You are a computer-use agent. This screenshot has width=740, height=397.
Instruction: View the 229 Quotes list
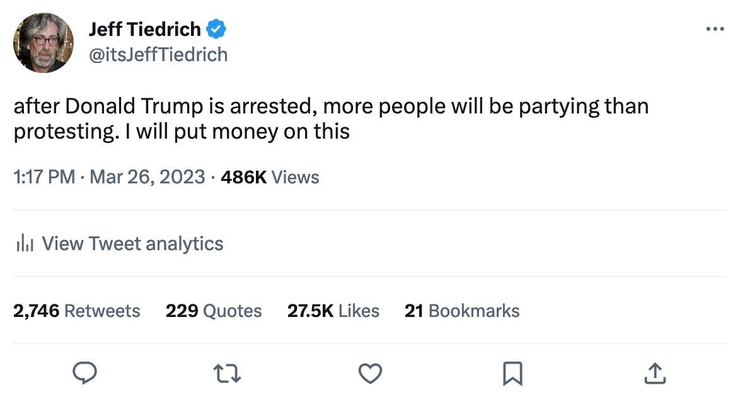pos(213,311)
